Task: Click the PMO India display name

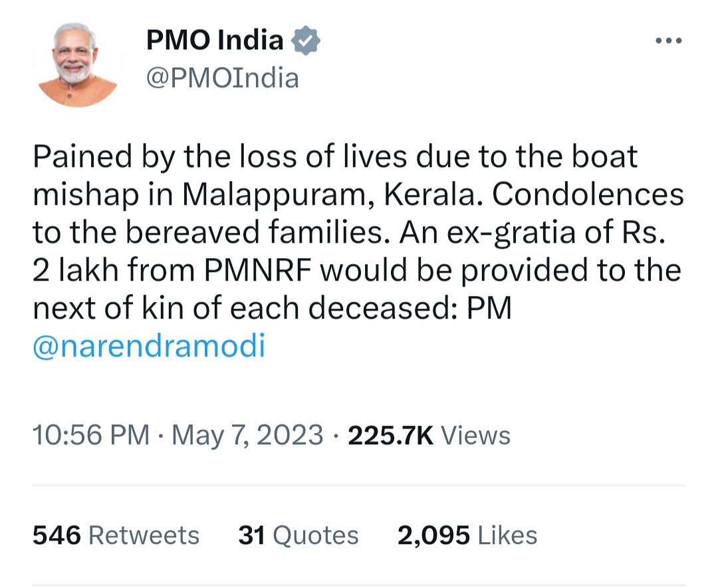Action: coord(215,40)
